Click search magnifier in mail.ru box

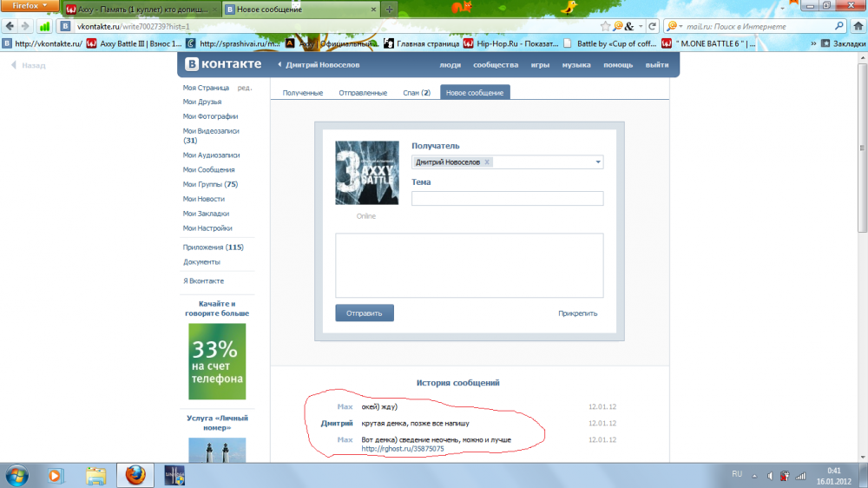click(x=839, y=26)
